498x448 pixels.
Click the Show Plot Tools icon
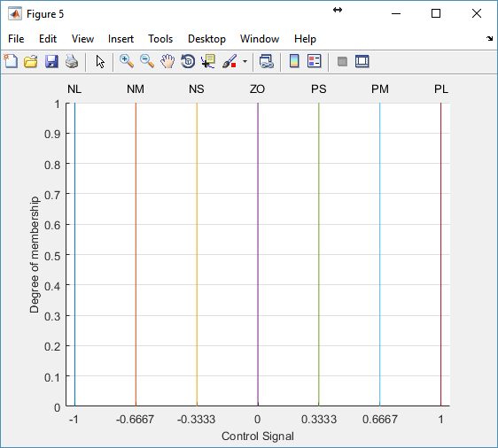(362, 61)
